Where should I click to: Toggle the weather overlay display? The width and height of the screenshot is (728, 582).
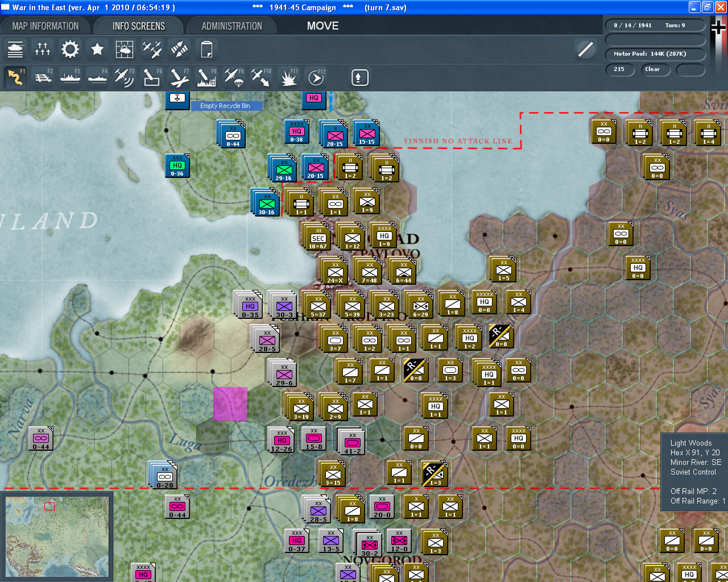(x=124, y=49)
